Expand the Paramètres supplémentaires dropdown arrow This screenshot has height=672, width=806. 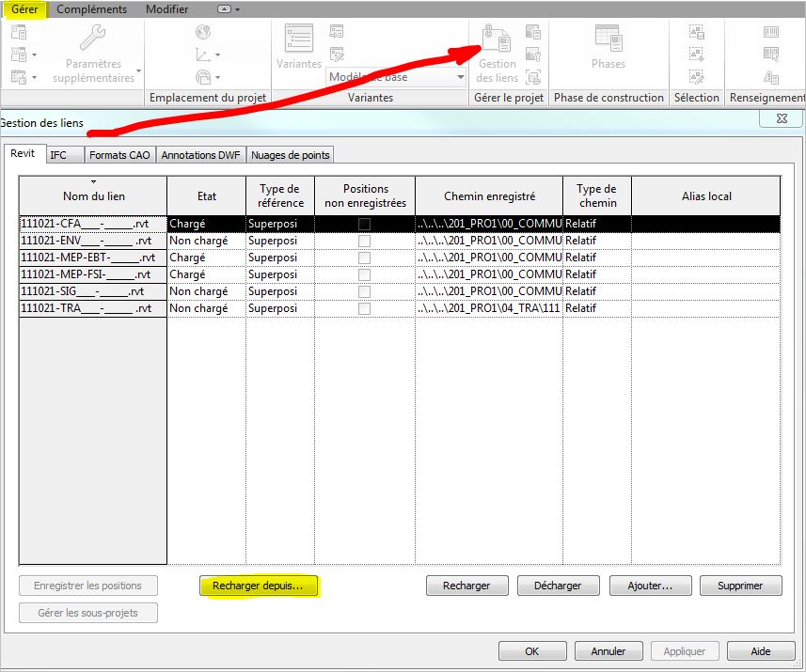(139, 70)
